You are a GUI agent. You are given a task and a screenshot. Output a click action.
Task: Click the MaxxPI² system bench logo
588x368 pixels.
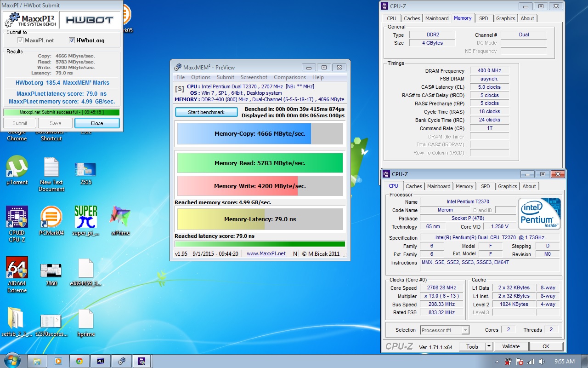pyautogui.click(x=31, y=20)
